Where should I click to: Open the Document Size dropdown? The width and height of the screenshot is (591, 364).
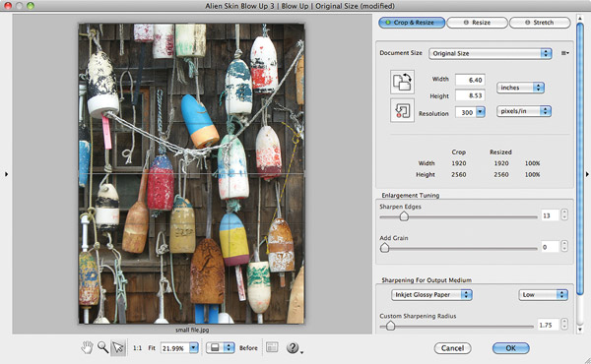coord(490,53)
